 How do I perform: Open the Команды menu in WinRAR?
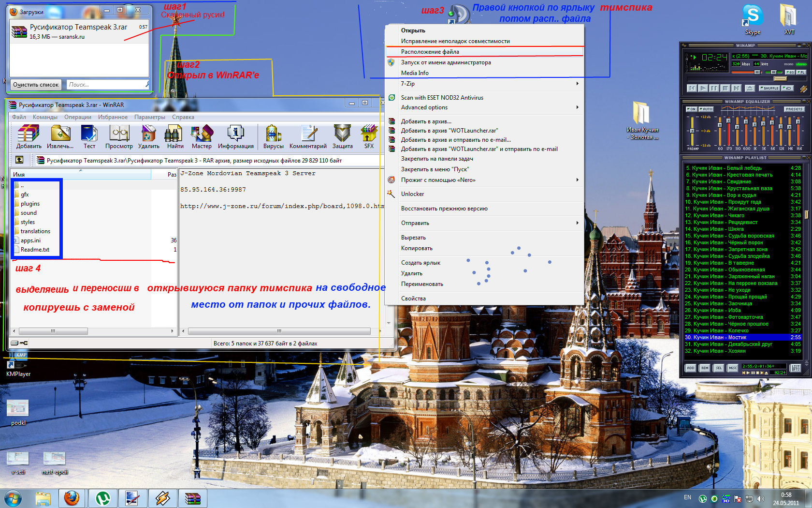click(45, 117)
